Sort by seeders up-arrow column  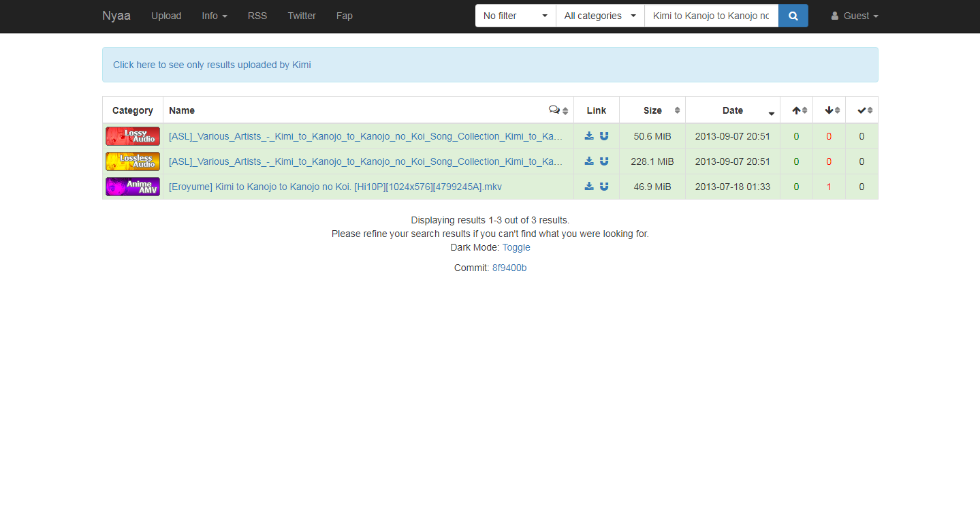(796, 110)
